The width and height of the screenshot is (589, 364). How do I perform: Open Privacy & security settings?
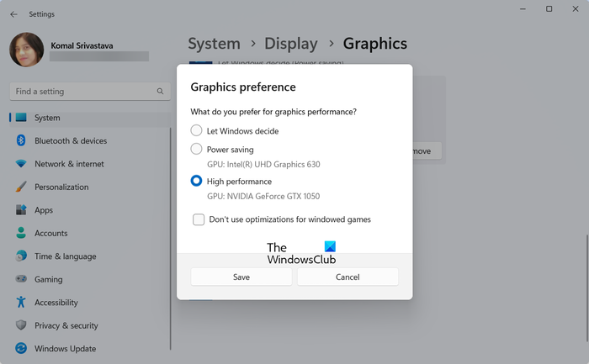click(x=66, y=325)
